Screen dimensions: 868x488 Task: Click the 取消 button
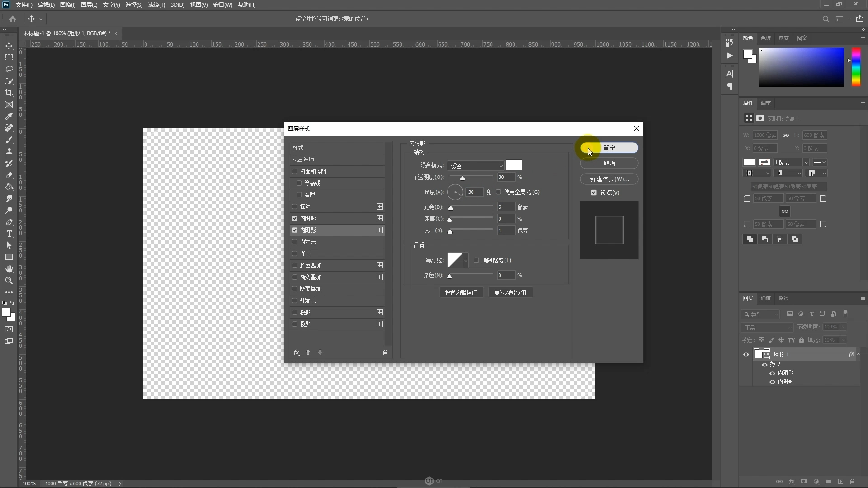point(609,163)
